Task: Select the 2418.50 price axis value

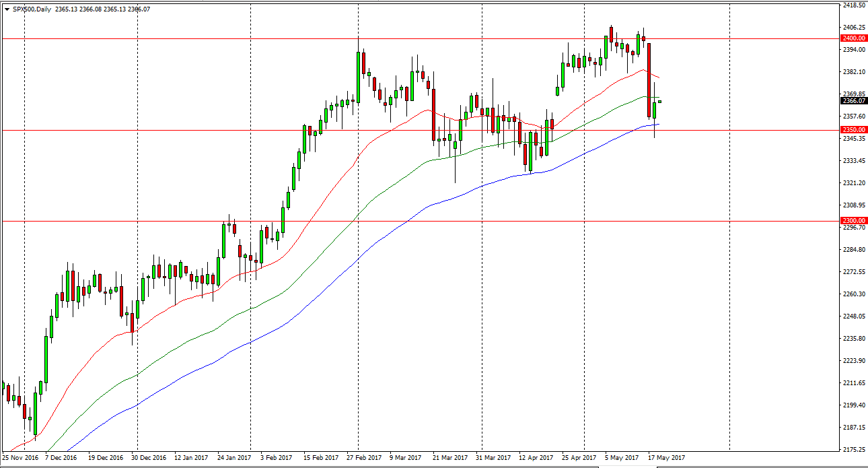Action: [x=851, y=5]
